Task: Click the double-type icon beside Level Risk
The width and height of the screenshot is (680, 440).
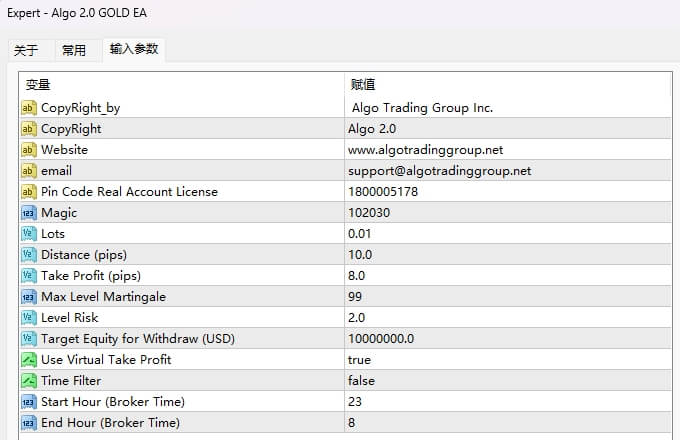Action: point(29,318)
